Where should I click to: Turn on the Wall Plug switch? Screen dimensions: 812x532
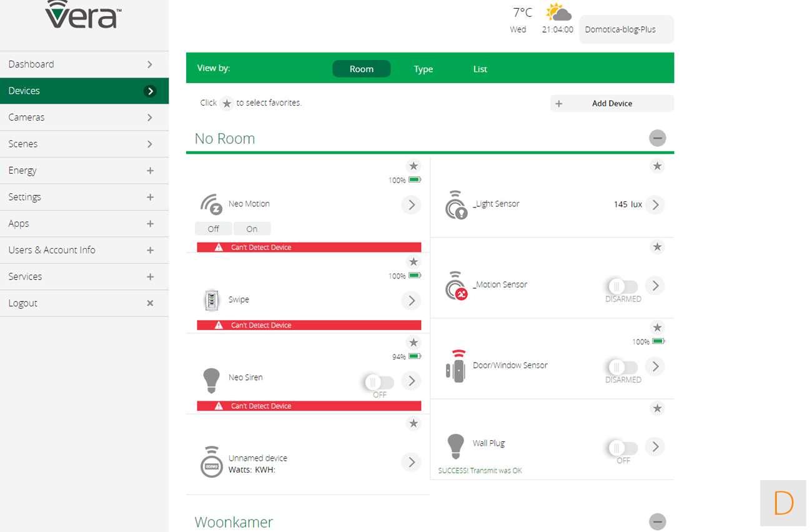click(x=623, y=448)
